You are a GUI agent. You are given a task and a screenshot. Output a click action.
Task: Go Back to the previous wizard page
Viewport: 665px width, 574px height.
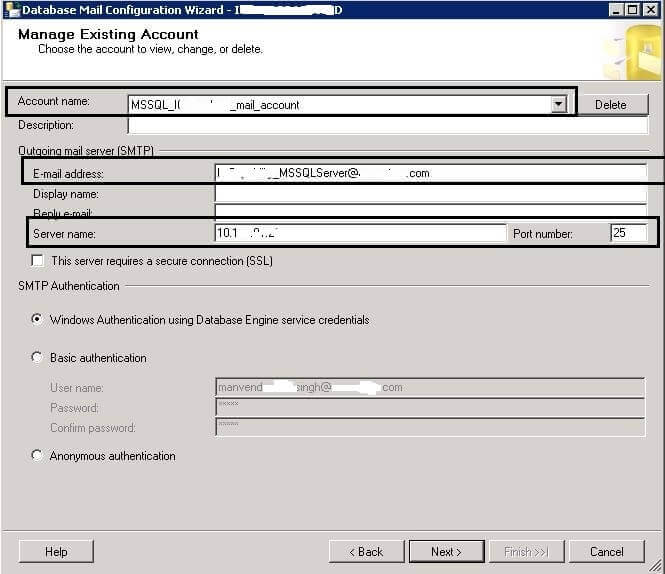click(x=366, y=551)
